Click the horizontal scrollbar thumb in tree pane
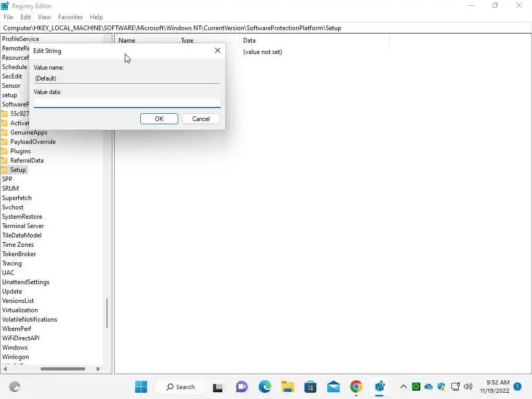The width and height of the screenshot is (532, 399). 63,369
